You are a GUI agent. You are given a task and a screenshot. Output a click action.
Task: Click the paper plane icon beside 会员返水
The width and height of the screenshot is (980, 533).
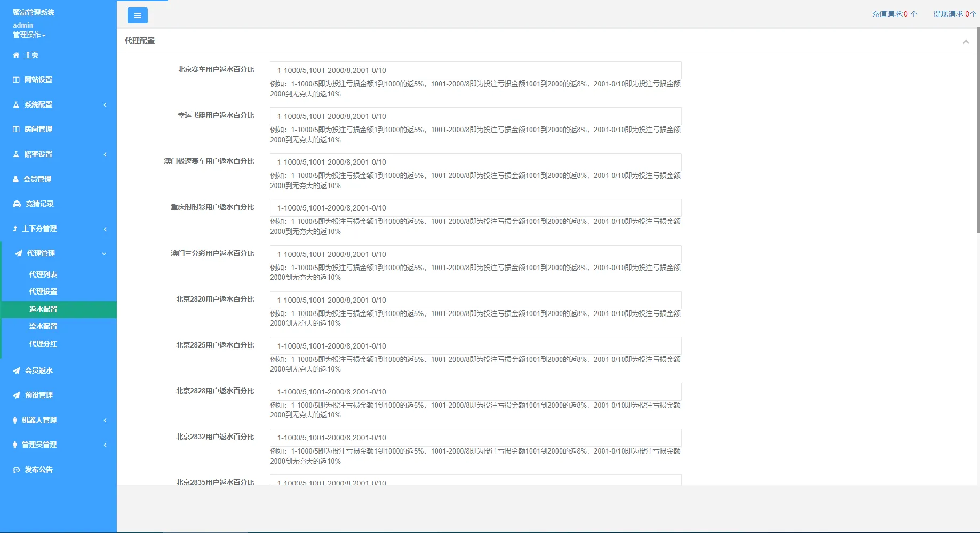pos(17,370)
